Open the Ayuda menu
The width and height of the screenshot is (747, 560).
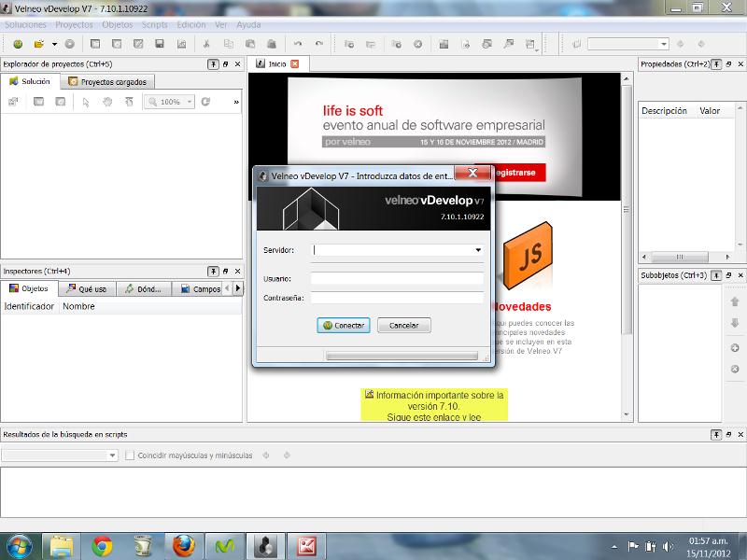248,25
